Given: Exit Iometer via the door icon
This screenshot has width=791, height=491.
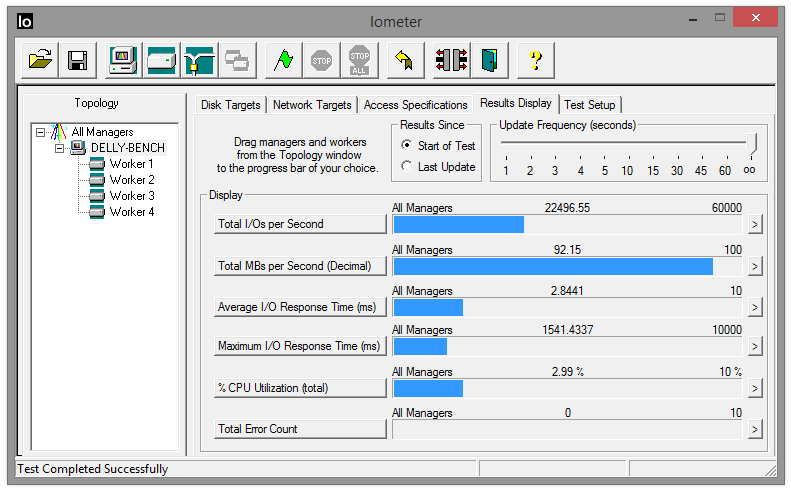Looking at the screenshot, I should [x=489, y=60].
